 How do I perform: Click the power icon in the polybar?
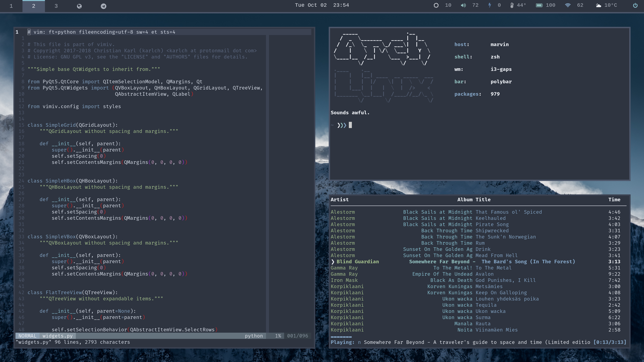pos(635,5)
